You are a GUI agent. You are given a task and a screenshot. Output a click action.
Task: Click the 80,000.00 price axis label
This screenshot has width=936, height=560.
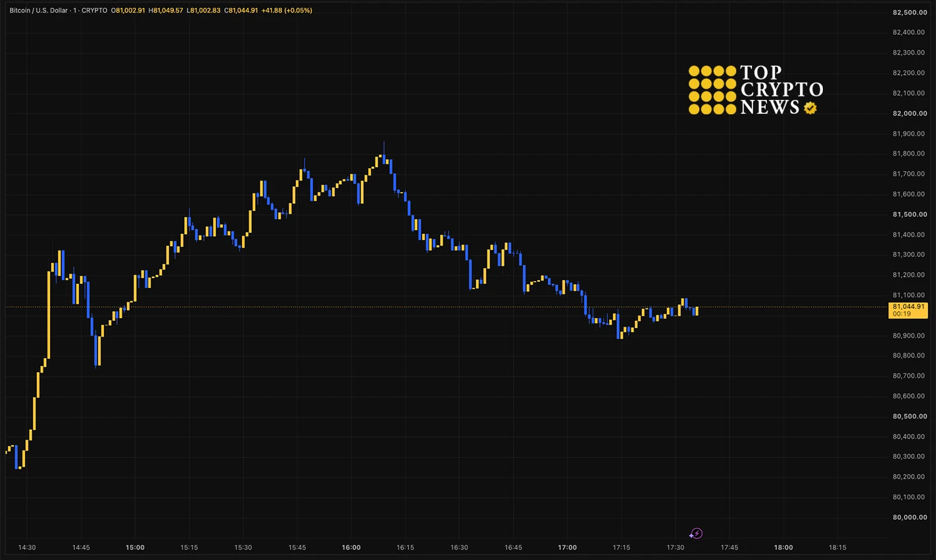(910, 517)
